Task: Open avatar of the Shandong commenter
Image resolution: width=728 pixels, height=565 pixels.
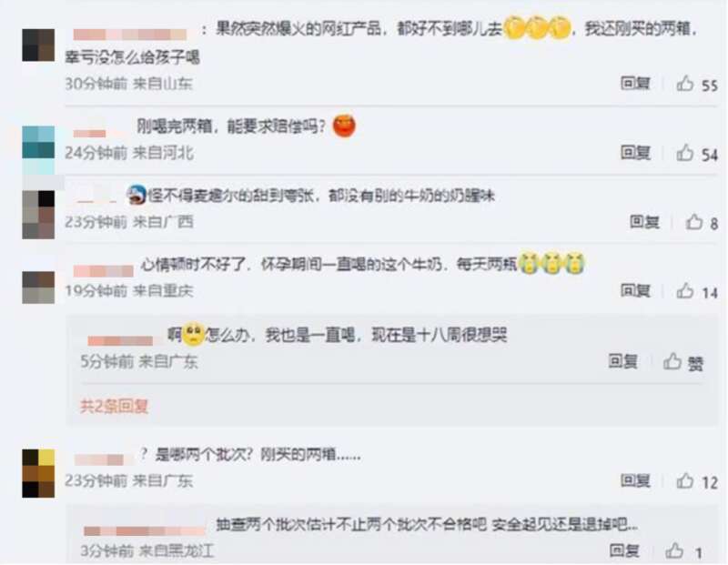Action: point(38,45)
